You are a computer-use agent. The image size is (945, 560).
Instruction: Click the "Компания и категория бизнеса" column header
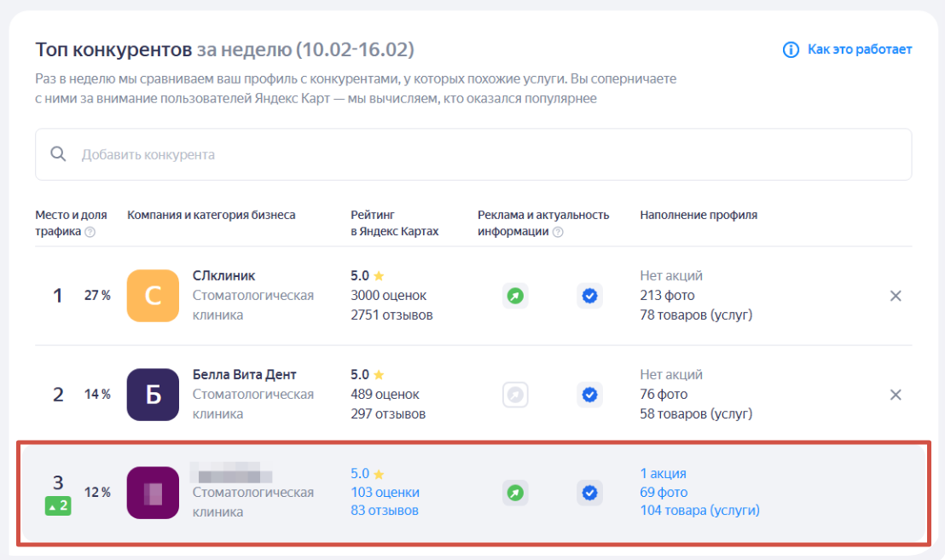click(x=211, y=215)
